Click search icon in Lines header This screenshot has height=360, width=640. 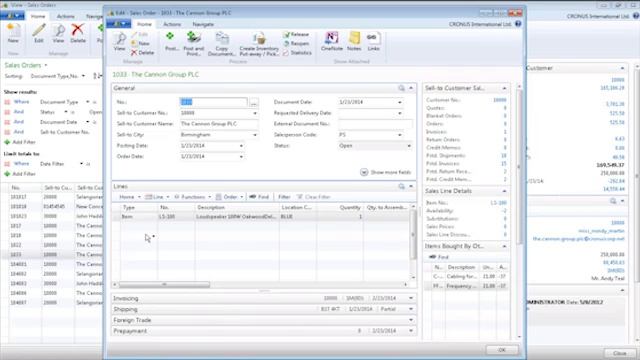click(402, 187)
